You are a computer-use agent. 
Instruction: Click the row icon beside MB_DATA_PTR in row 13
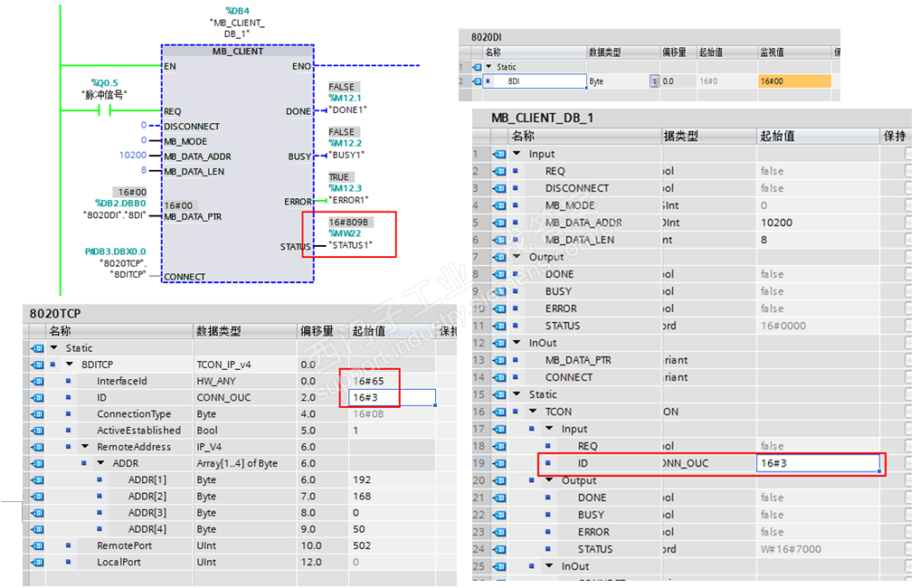coord(499,360)
